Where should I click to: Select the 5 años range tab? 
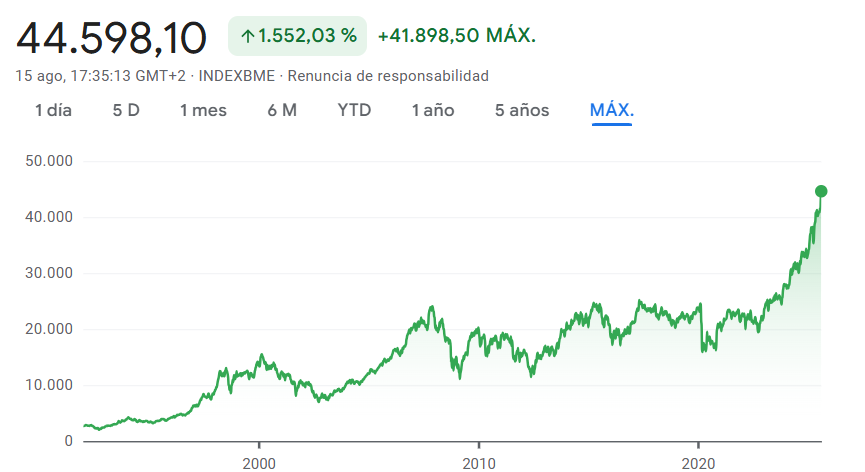[522, 110]
